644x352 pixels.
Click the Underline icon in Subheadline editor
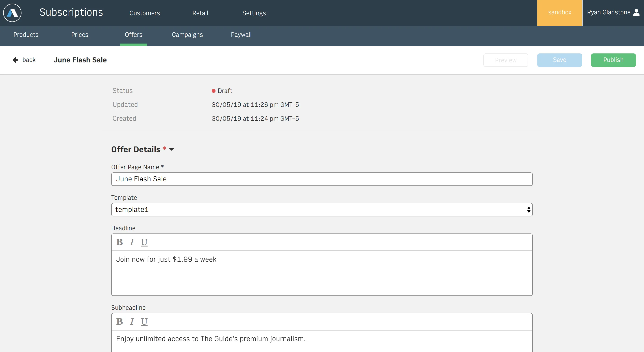tap(144, 322)
